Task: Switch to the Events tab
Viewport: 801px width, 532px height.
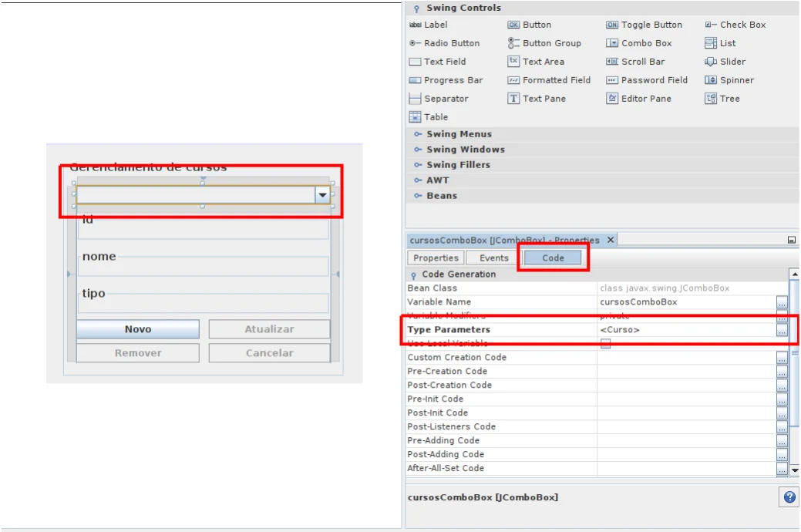Action: (x=493, y=258)
